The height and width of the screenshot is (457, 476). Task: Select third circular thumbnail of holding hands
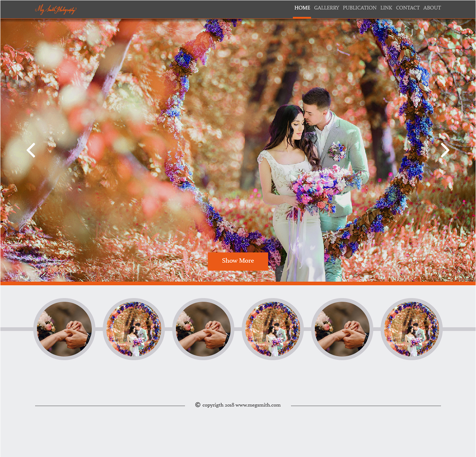[x=203, y=329]
